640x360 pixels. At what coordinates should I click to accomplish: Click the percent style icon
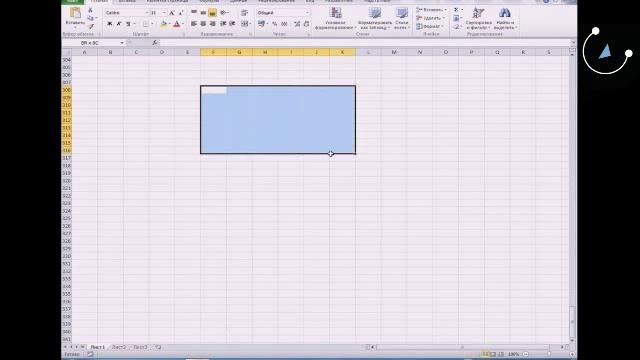pos(275,24)
